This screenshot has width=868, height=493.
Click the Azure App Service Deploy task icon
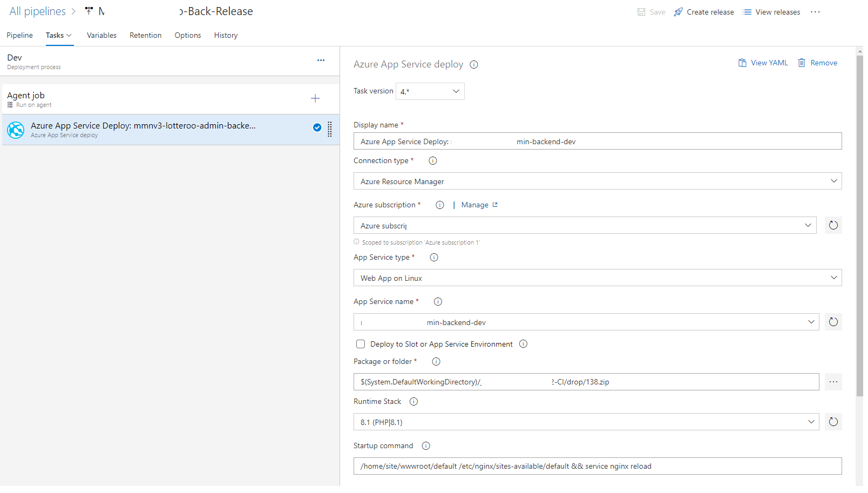tap(16, 130)
